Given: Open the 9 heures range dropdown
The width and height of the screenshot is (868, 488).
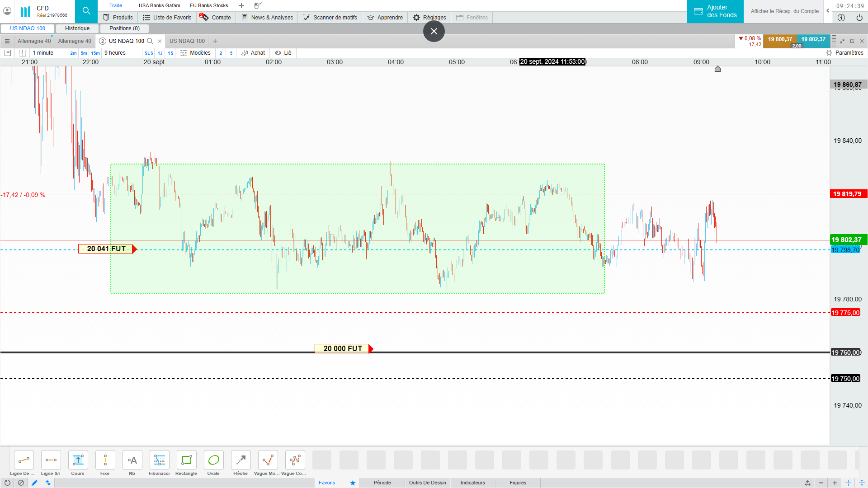Looking at the screenshot, I should coord(115,53).
